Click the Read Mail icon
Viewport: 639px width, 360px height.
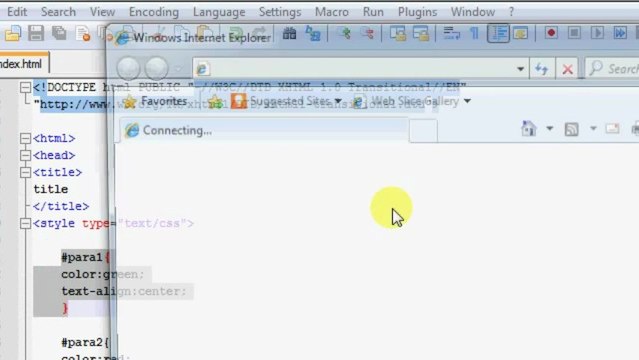613,129
